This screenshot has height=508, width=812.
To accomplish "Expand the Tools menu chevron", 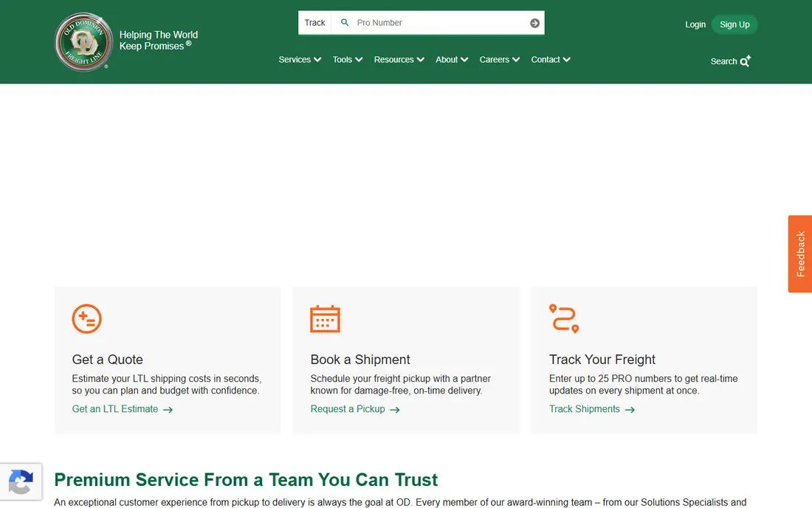I will [359, 60].
